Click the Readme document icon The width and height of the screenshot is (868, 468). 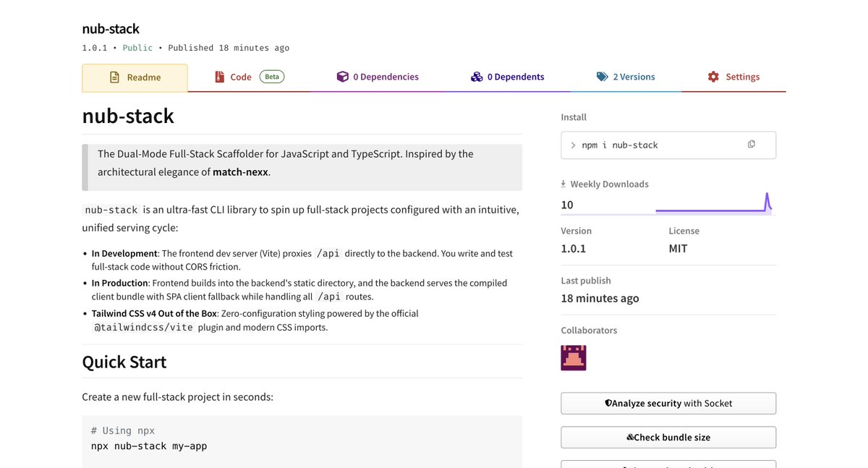(x=114, y=77)
